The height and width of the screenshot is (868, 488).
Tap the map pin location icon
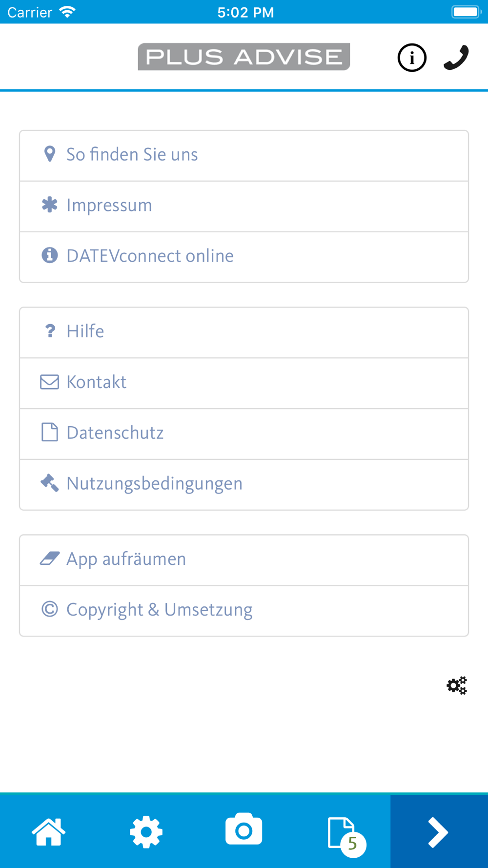click(49, 154)
